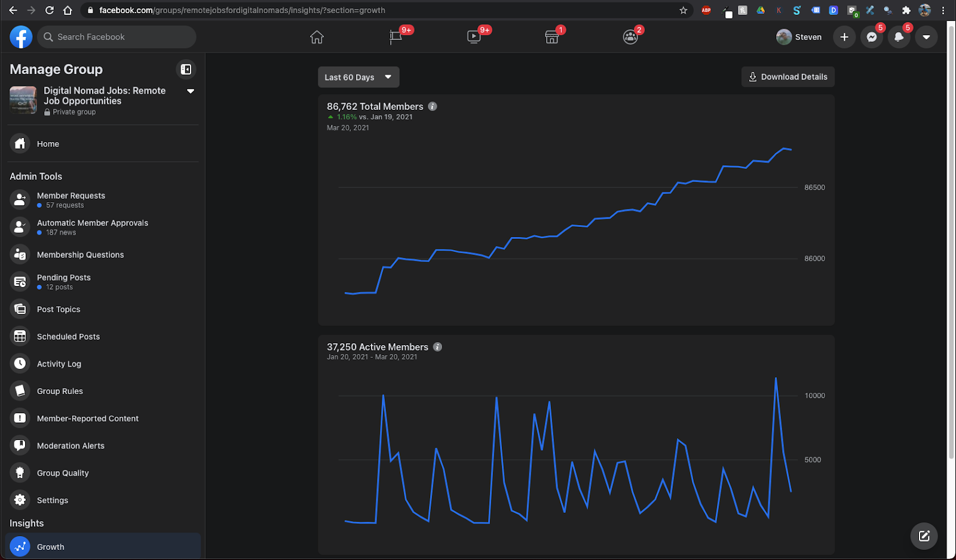Screen dimensions: 956x560
Task: Bookmark this page with the star
Action: [x=684, y=10]
